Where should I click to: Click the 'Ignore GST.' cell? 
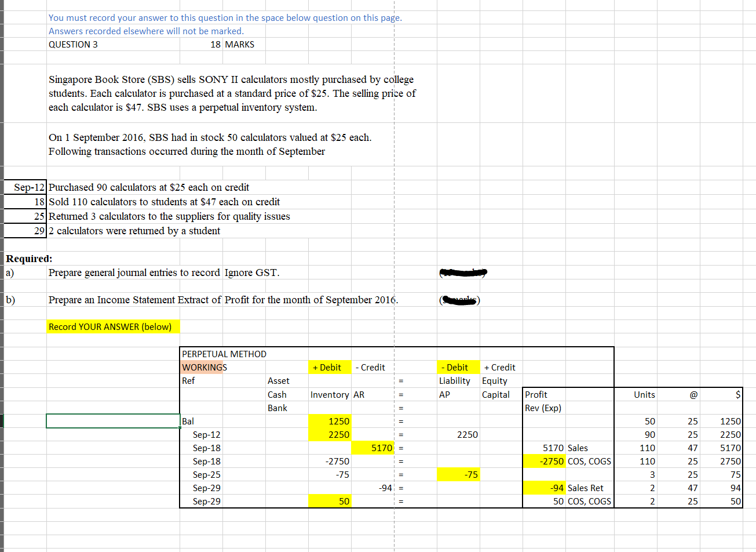tap(252, 273)
